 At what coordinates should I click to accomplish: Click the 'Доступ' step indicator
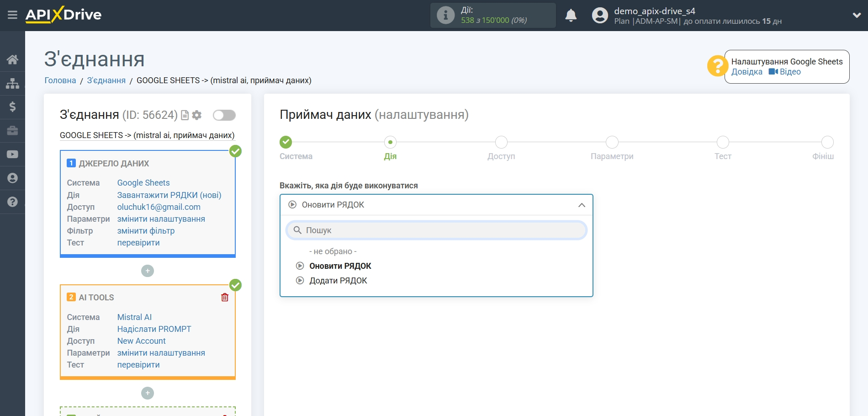[501, 142]
